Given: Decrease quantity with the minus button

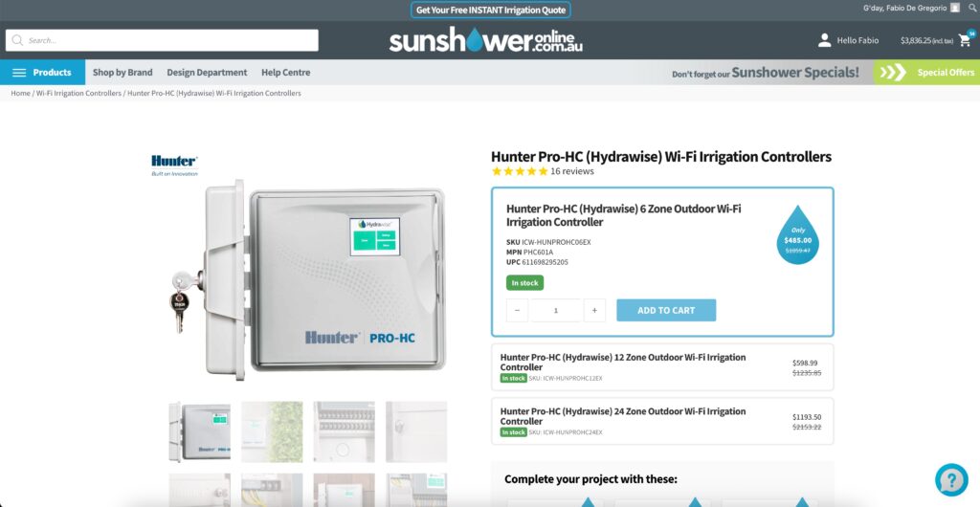Looking at the screenshot, I should (x=518, y=310).
